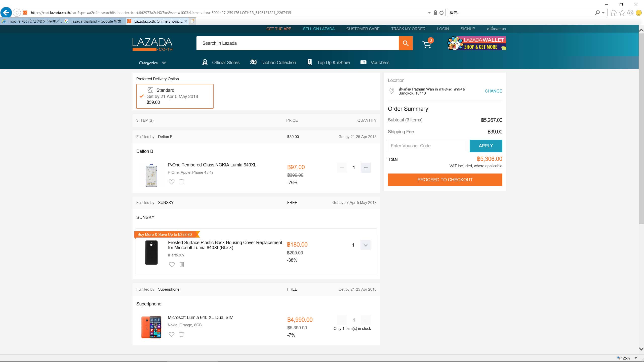
Task: Open black back housing cover thumbnail
Action: point(151,253)
